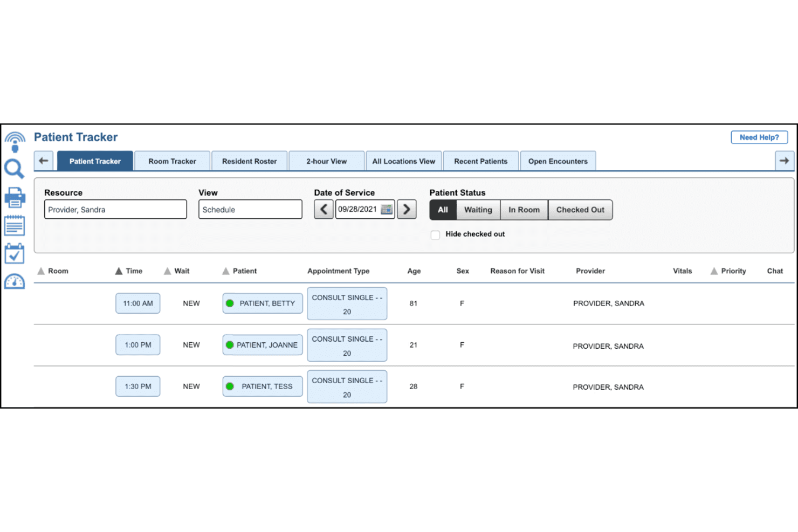
Task: Click the date field 09/28/2021
Action: (x=365, y=209)
